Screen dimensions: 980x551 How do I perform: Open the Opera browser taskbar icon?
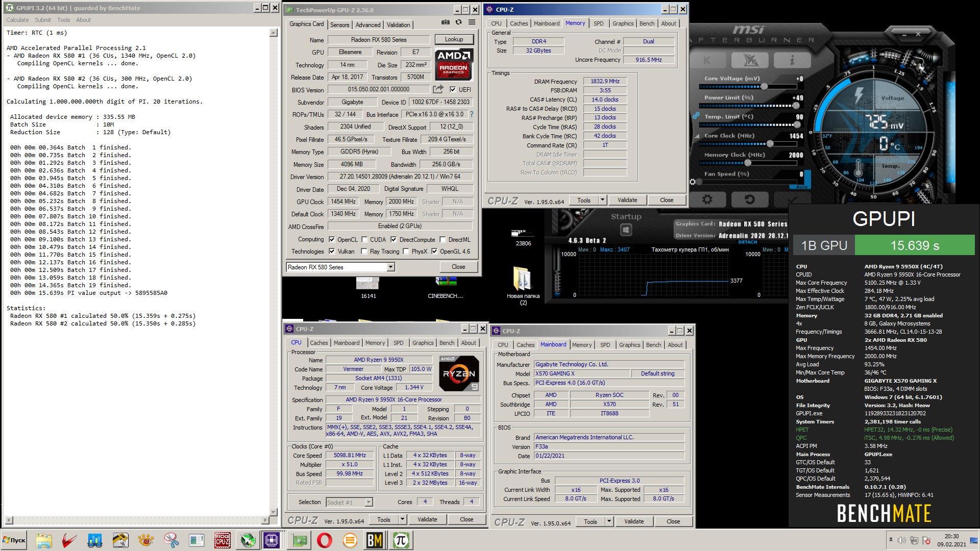[x=324, y=540]
